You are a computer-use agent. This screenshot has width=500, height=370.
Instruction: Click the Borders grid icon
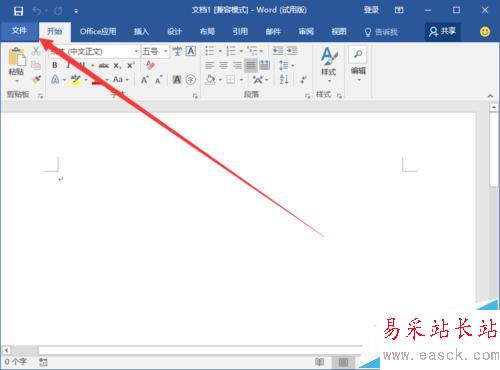(231, 80)
